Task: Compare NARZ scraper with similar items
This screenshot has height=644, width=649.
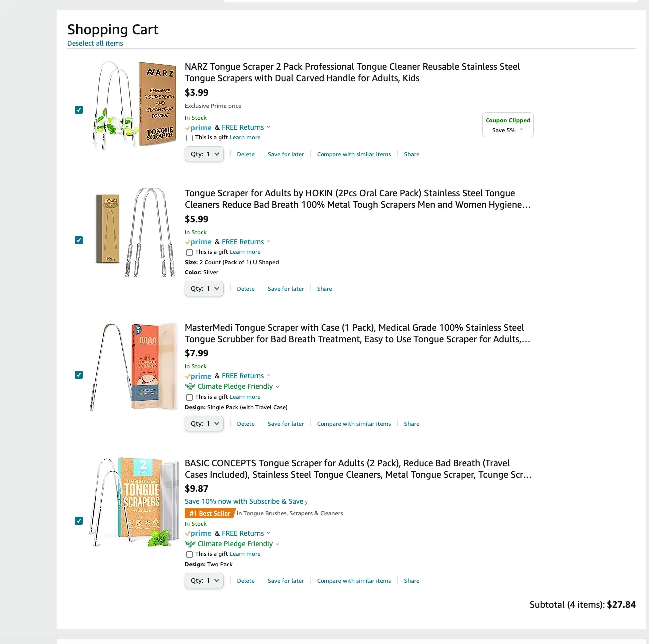Action: (x=354, y=154)
